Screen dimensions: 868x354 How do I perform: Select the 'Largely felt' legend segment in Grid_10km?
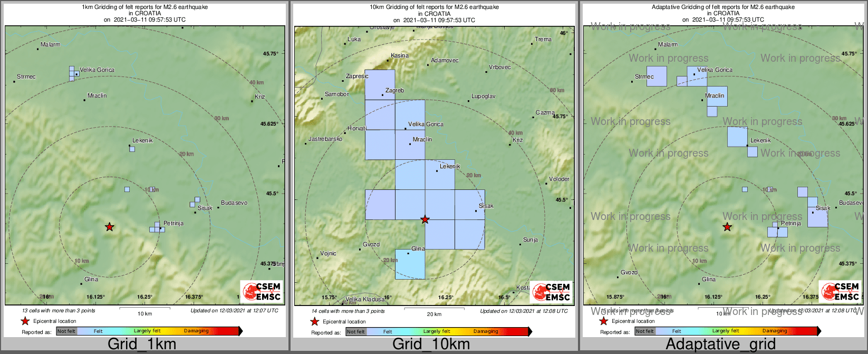(x=437, y=331)
